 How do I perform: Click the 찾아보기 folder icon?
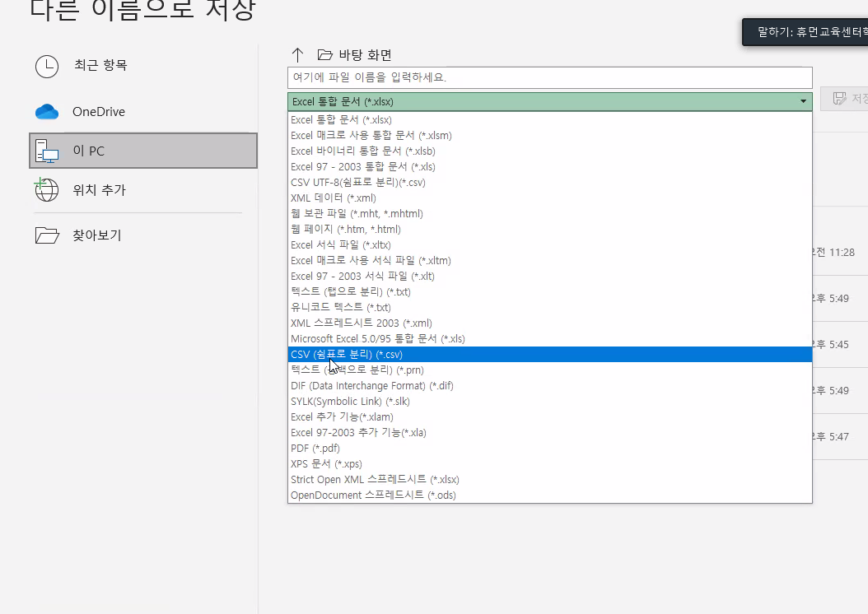(x=47, y=235)
